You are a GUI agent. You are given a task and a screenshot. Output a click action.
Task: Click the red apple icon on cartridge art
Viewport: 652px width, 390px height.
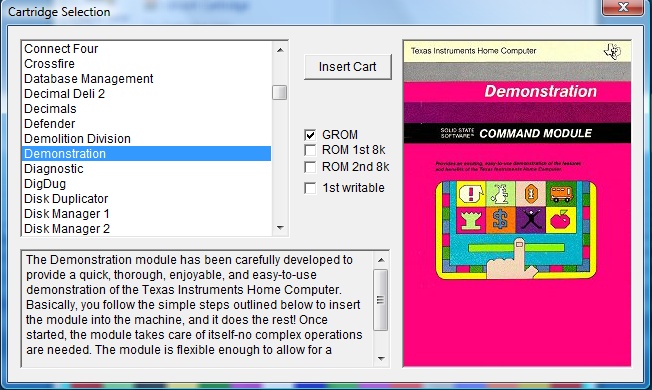click(x=561, y=220)
